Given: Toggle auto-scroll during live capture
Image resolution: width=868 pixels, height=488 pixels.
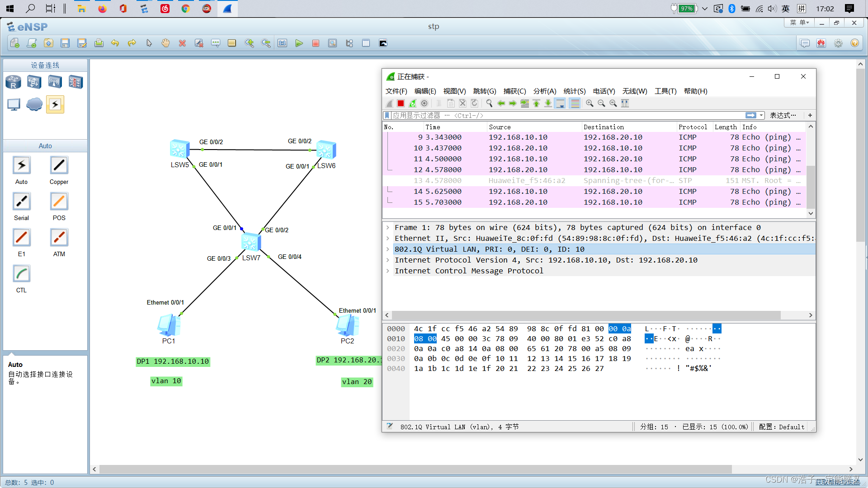Looking at the screenshot, I should 560,103.
